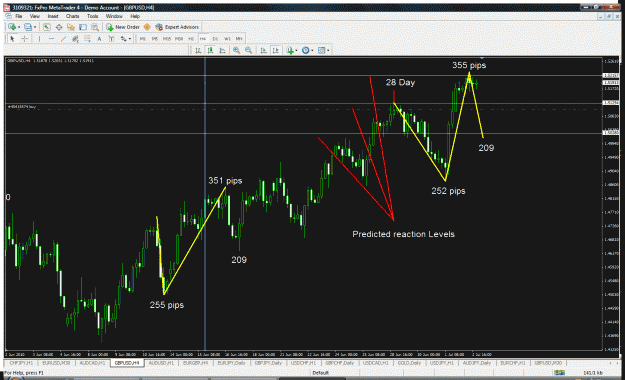
Task: Open the View menu
Action: (x=35, y=16)
